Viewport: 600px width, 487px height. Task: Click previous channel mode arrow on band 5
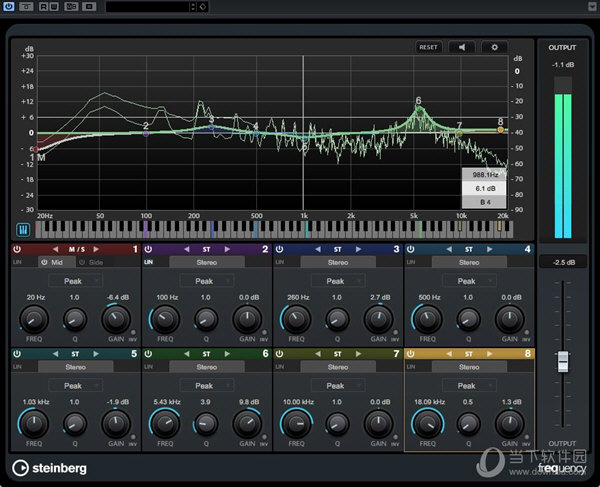click(56, 354)
